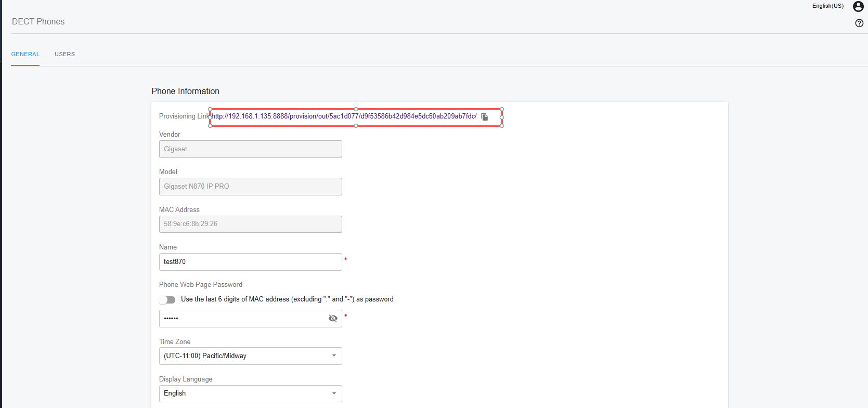Open the user account menu icon
The height and width of the screenshot is (408, 868).
pyautogui.click(x=858, y=7)
